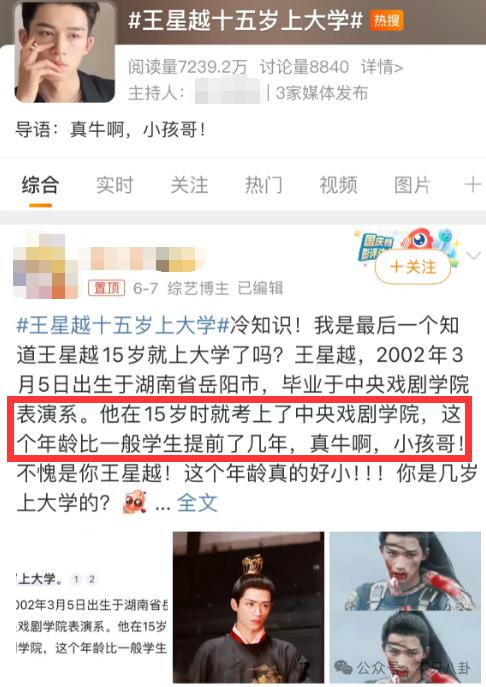Open the #王星越十五岁上大学# hashtag link in post
486x687 pixels.
[123, 326]
